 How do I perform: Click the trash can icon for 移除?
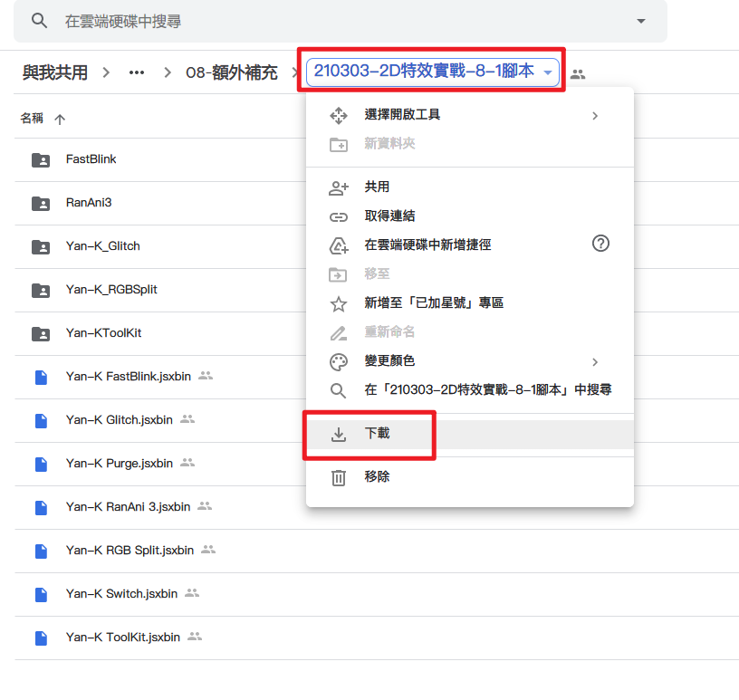click(x=338, y=477)
